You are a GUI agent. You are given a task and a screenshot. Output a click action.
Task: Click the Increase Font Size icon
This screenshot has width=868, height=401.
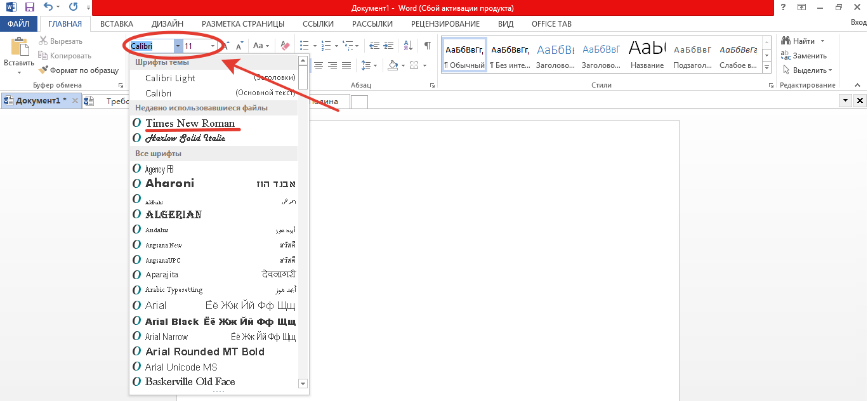(x=225, y=46)
